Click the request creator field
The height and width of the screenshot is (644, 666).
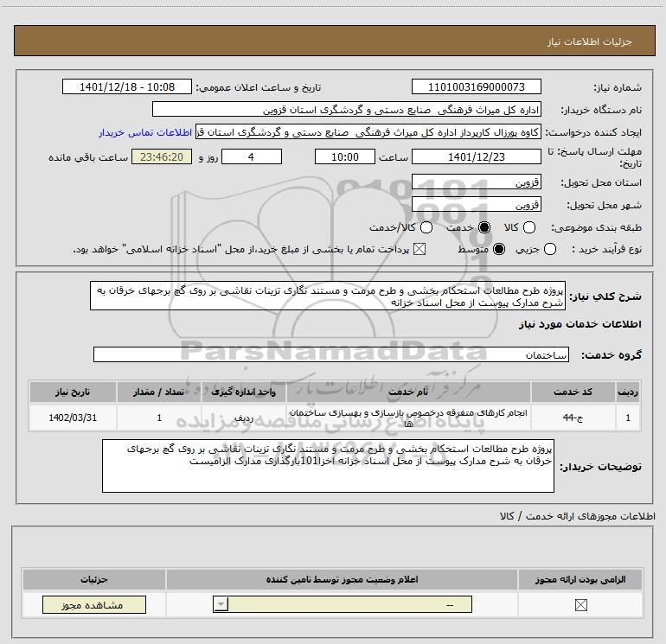point(368,132)
